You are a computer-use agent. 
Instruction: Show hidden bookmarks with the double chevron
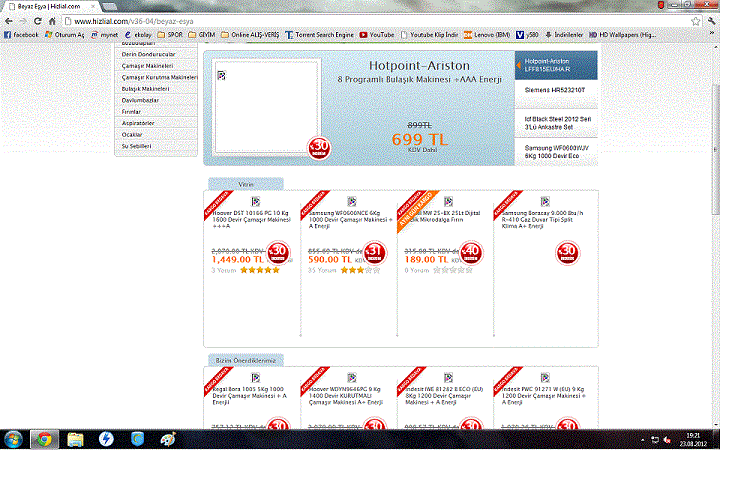coord(711,34)
